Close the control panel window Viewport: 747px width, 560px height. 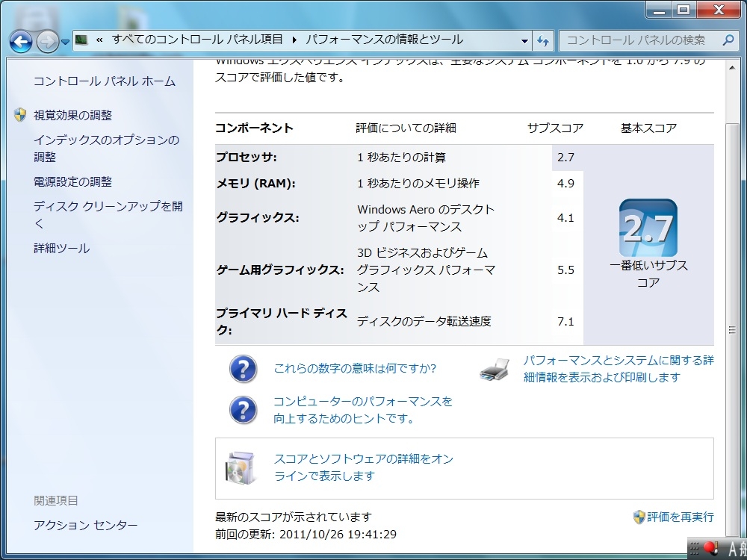click(x=719, y=10)
